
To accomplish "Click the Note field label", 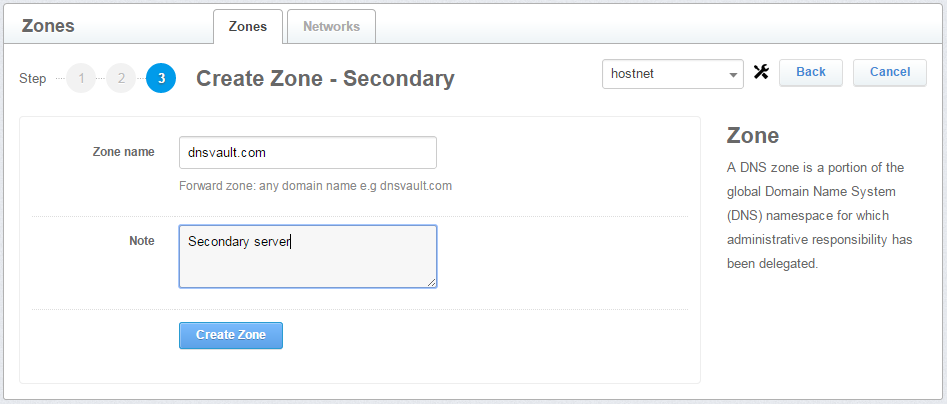I will point(141,241).
